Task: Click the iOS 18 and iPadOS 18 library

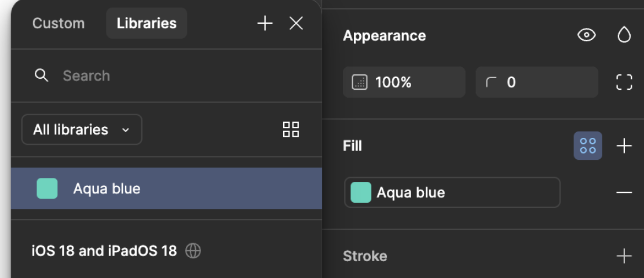Action: click(104, 251)
